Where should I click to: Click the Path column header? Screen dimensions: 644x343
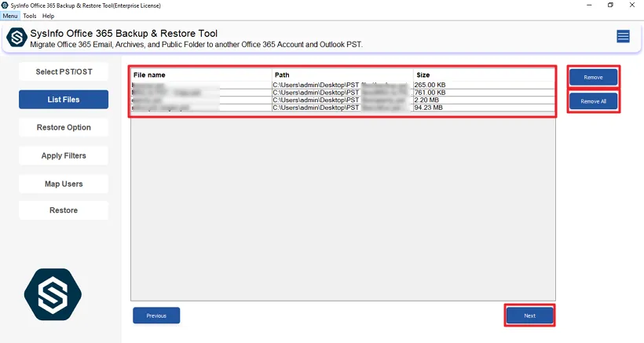[342, 75]
